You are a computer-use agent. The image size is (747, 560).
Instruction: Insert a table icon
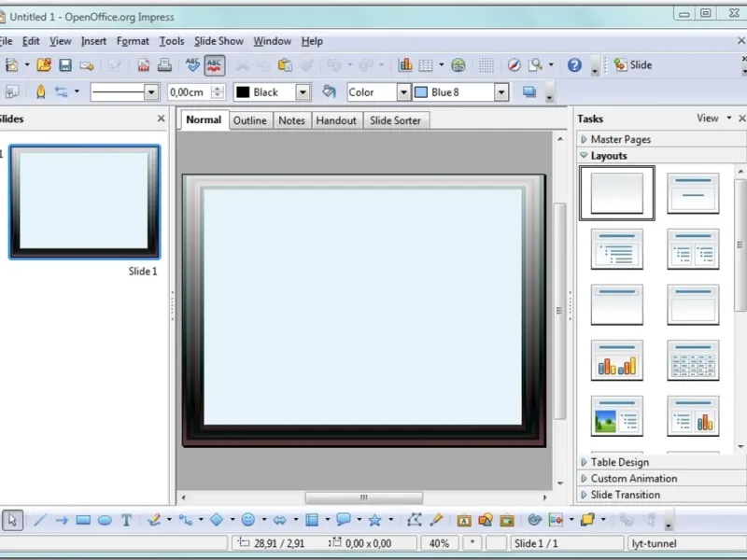426,65
